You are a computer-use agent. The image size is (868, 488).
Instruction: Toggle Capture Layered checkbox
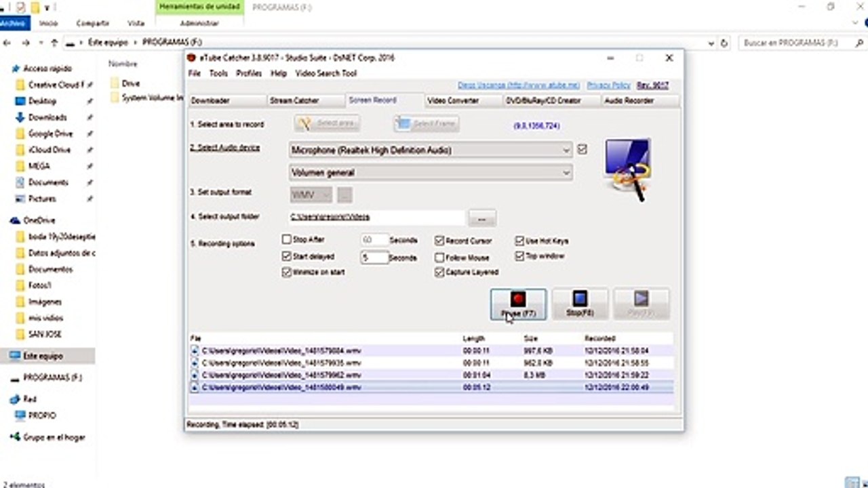click(x=439, y=272)
